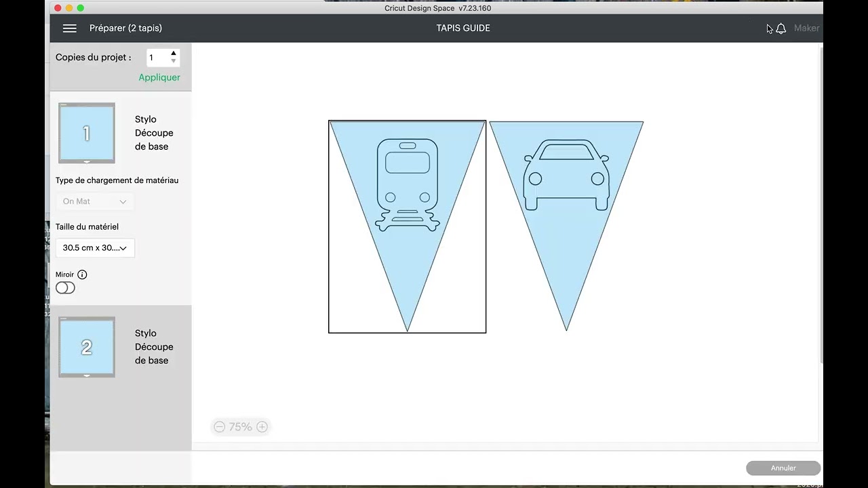Click the project copies number field

click(158, 58)
